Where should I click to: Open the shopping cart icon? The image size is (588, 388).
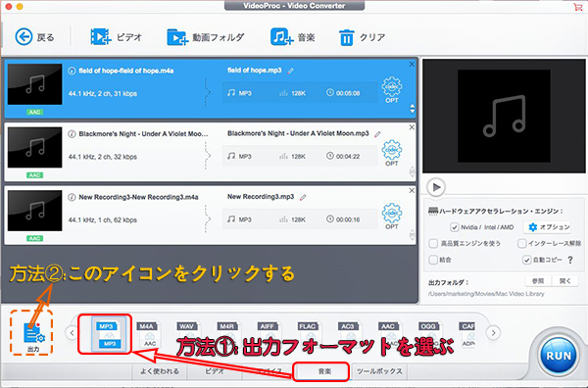[577, 7]
